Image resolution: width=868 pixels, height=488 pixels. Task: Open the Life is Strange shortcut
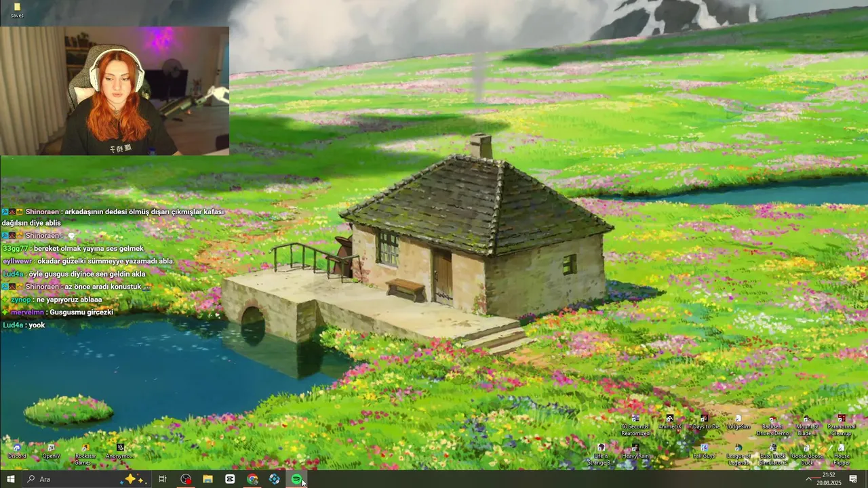click(x=601, y=455)
